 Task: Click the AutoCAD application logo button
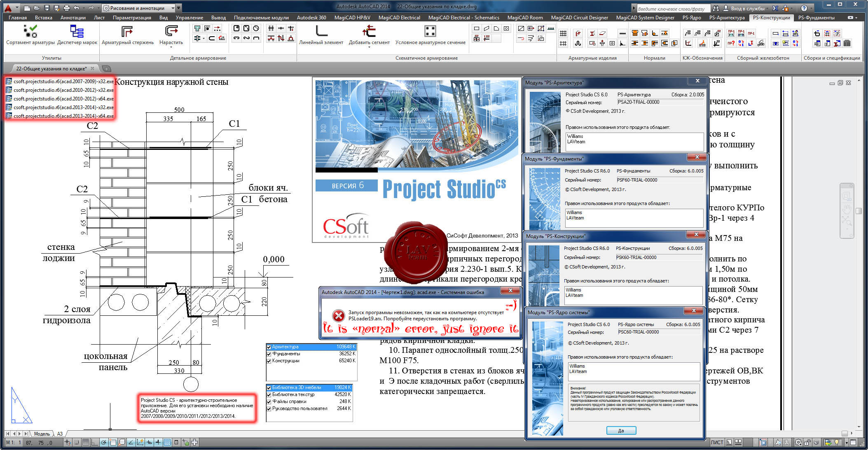[x=7, y=7]
